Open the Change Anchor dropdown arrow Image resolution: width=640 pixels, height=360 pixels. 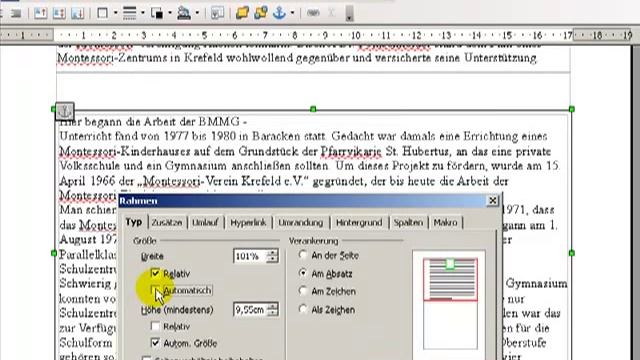292,13
